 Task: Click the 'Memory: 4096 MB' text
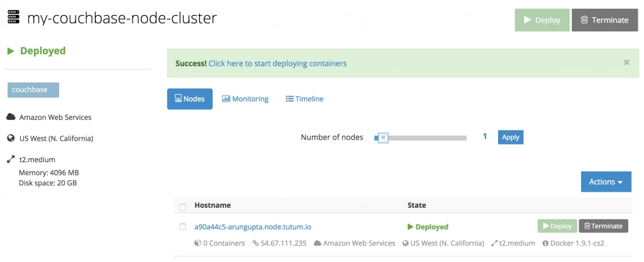click(49, 173)
